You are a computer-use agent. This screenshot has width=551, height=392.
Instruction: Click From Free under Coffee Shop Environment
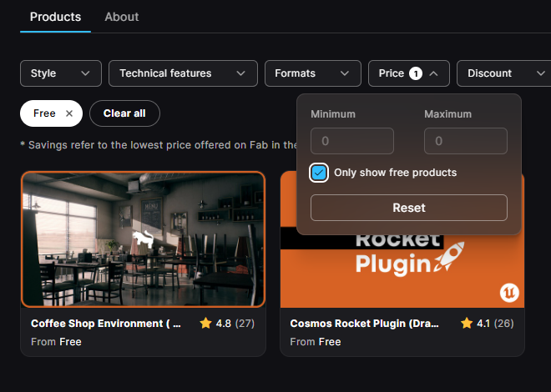pos(56,342)
